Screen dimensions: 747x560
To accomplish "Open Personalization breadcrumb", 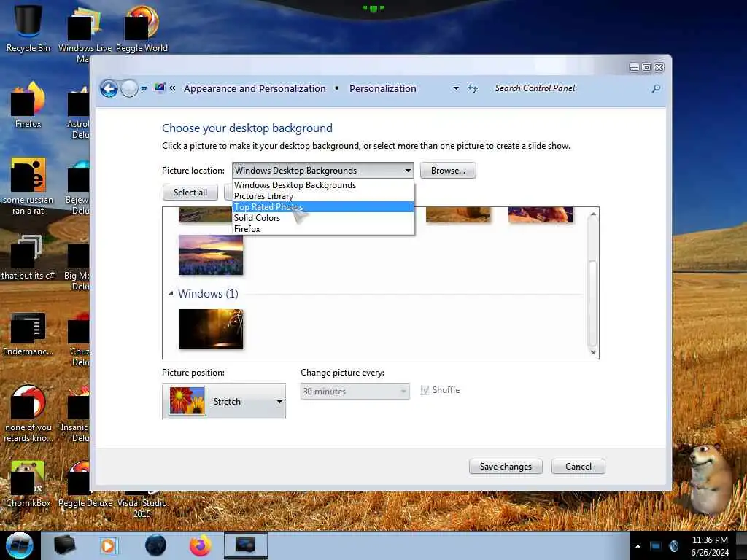I will coord(382,88).
